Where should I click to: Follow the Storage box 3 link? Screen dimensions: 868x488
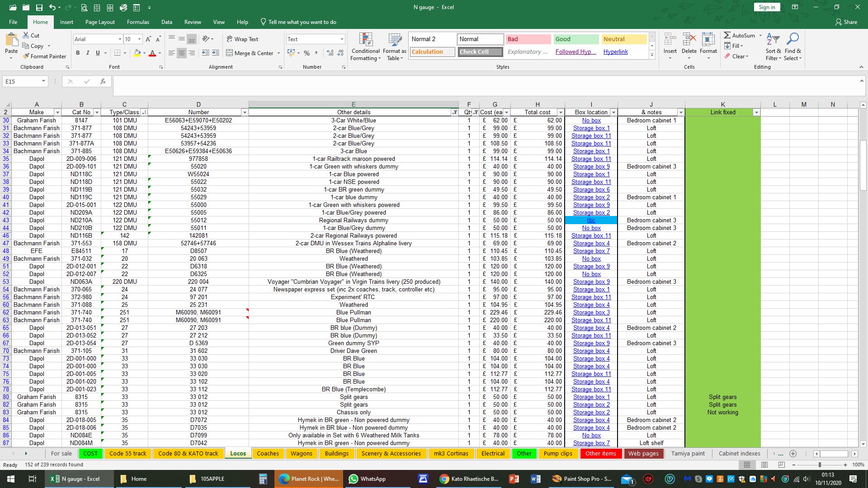tap(591, 312)
